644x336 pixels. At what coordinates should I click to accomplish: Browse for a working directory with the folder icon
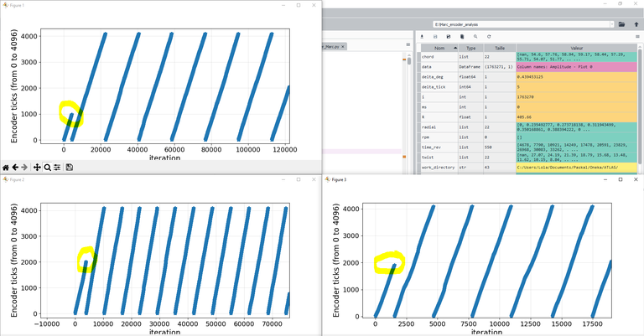point(621,25)
